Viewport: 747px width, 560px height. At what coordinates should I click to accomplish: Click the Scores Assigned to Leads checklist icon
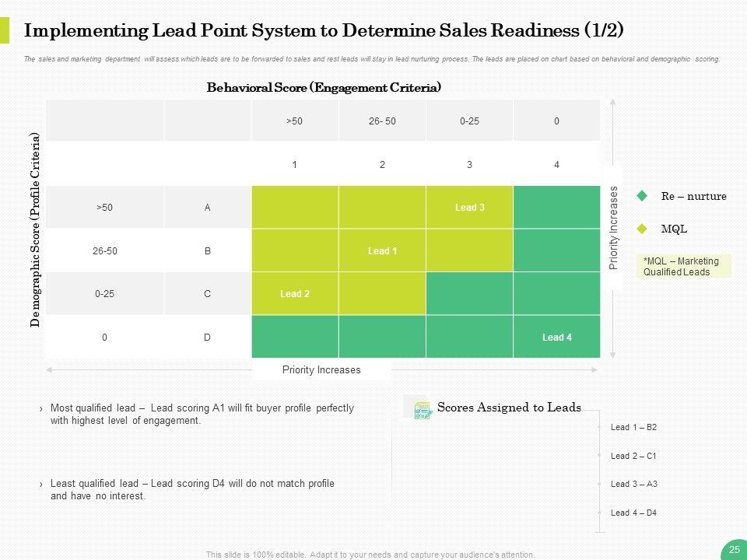pos(423,410)
